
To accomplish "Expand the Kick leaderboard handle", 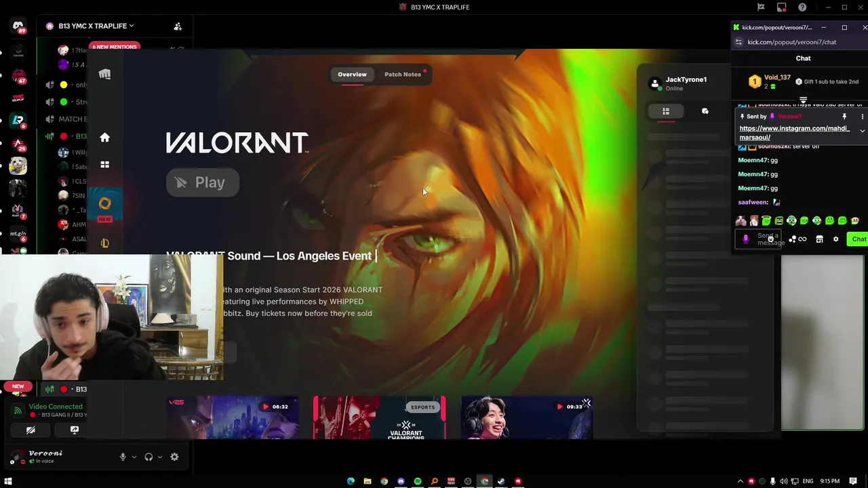I will point(803,100).
